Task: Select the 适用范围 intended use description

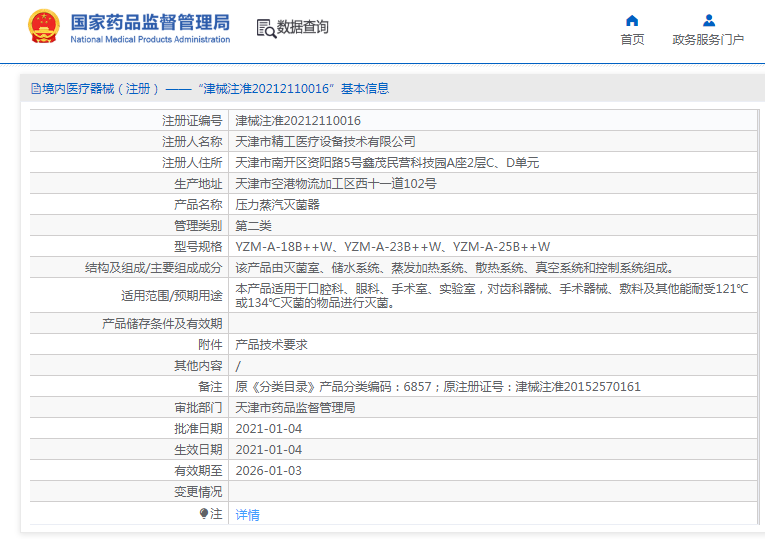Action: 492,296
